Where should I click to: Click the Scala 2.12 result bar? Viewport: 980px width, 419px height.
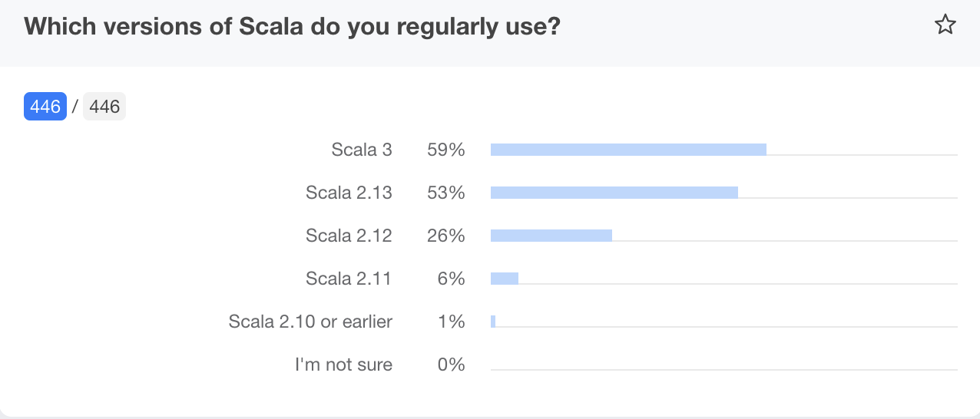(551, 236)
